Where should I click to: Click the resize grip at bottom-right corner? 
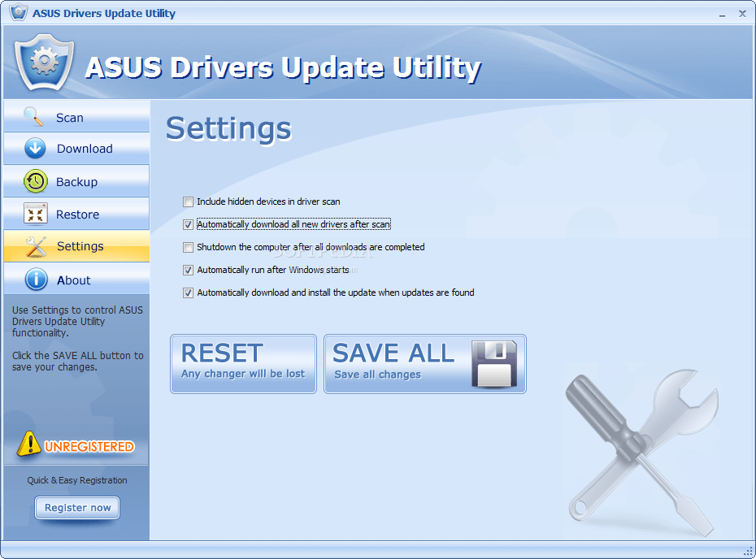pos(749,552)
